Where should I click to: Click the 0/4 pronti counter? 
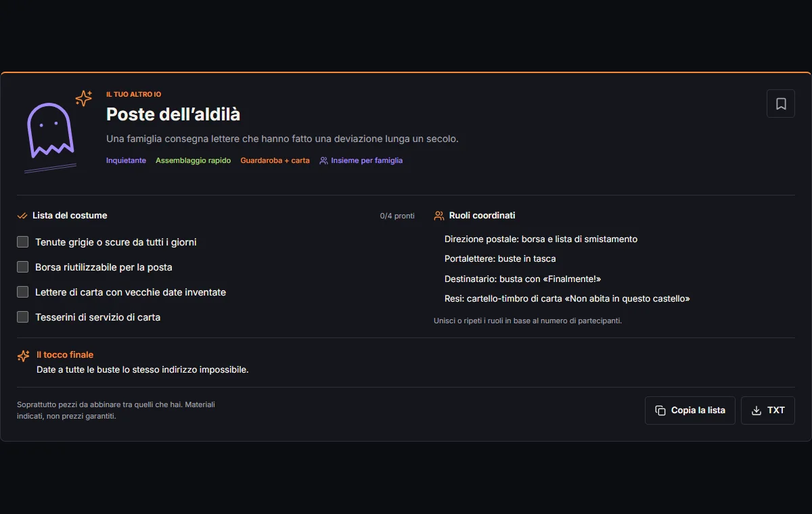(397, 216)
